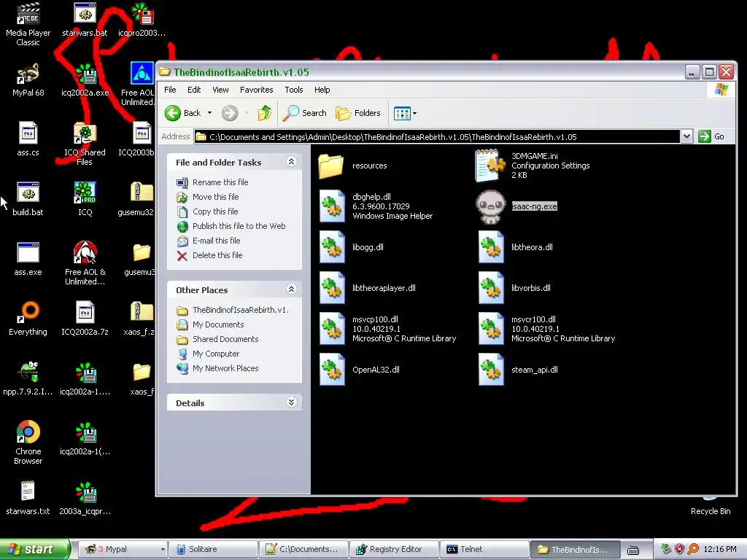747x560 pixels.
Task: Expand the Details panel
Action: pyautogui.click(x=291, y=402)
